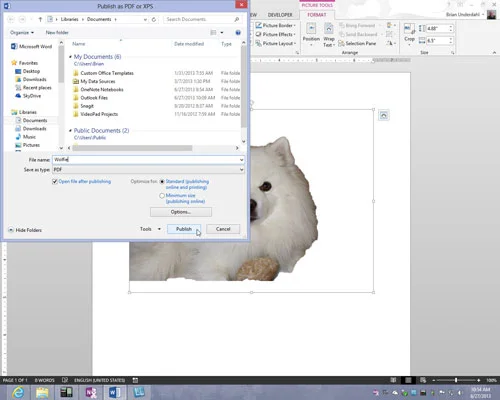Select Minimum size publishing online option
Image resolution: width=500 pixels, height=400 pixels.
162,196
